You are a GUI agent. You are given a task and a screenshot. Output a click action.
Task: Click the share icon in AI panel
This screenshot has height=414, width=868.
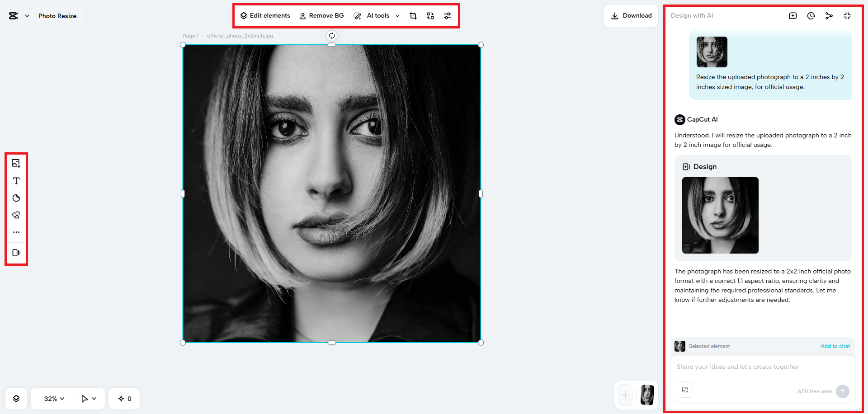click(829, 16)
